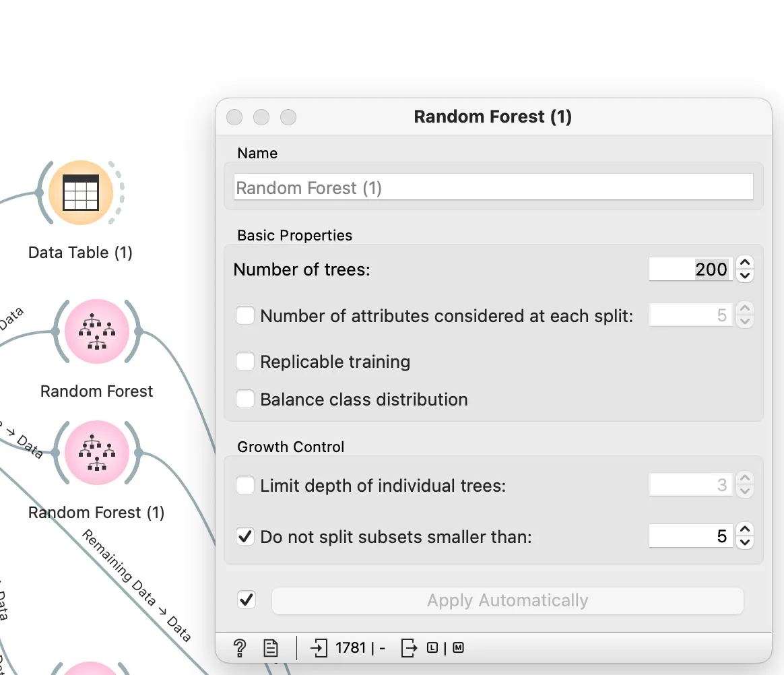784x675 pixels.
Task: Click the Name input field
Action: tap(494, 187)
